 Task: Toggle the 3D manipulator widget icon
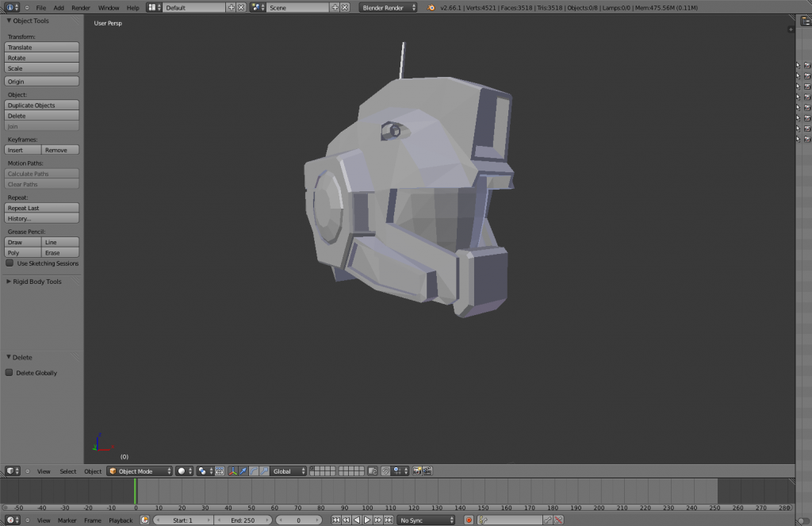[233, 471]
